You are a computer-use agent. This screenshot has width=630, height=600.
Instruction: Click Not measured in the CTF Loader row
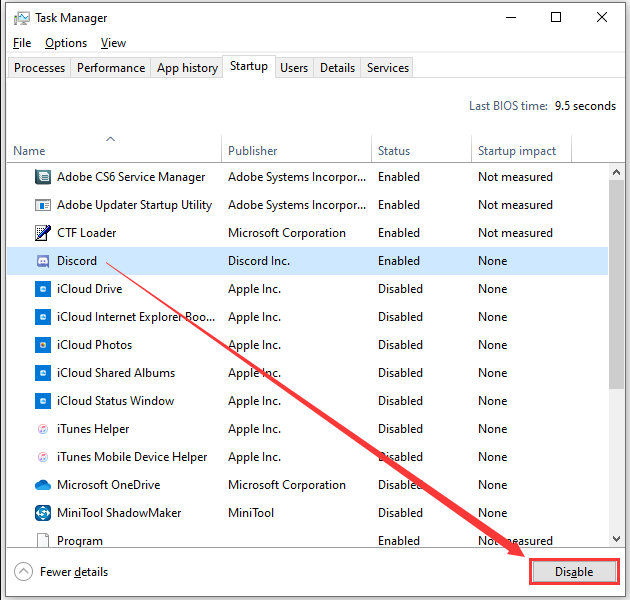point(515,233)
